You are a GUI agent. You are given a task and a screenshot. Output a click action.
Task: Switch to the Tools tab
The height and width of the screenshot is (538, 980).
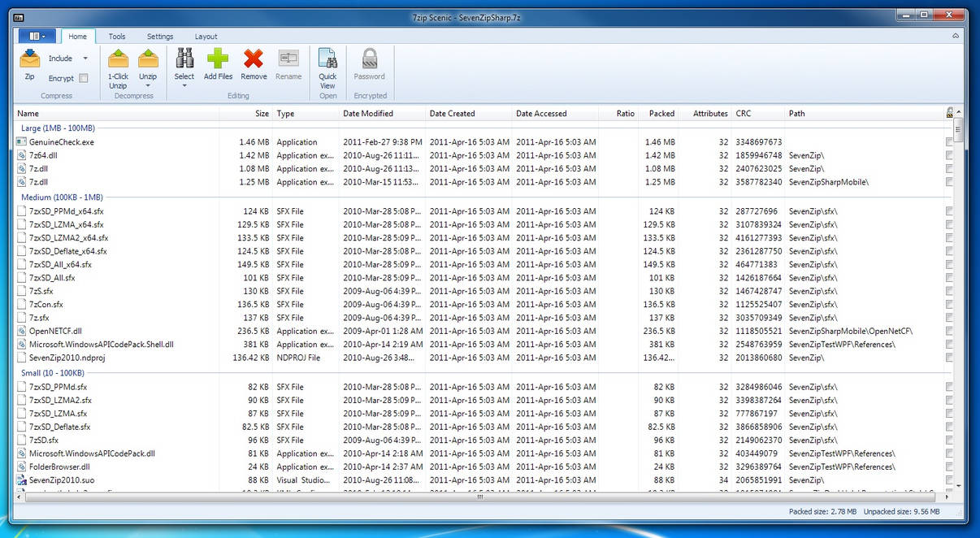pos(116,36)
